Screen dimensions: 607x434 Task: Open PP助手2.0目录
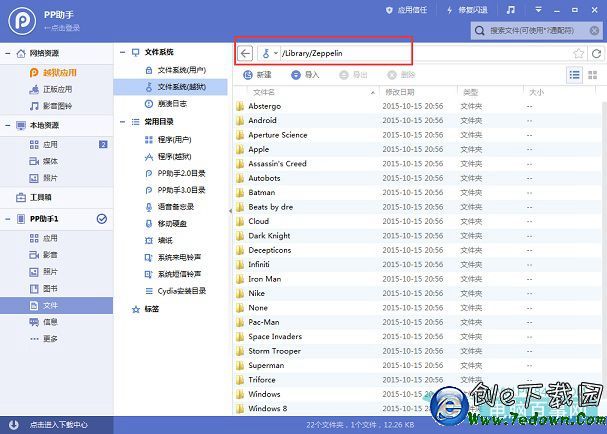(175, 173)
